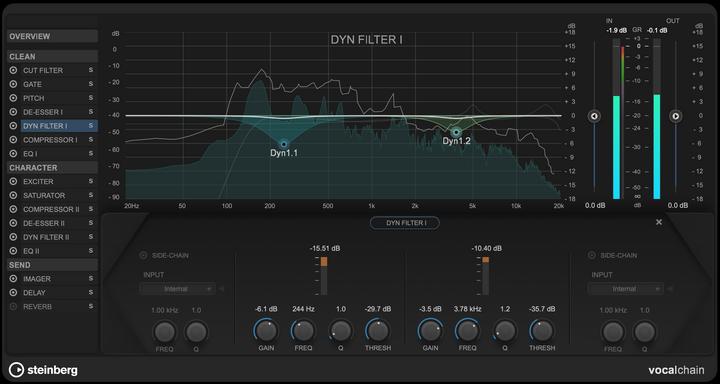Image resolution: width=720 pixels, height=384 pixels.
Task: Solo the DE-ESSER II module
Action: coord(91,223)
